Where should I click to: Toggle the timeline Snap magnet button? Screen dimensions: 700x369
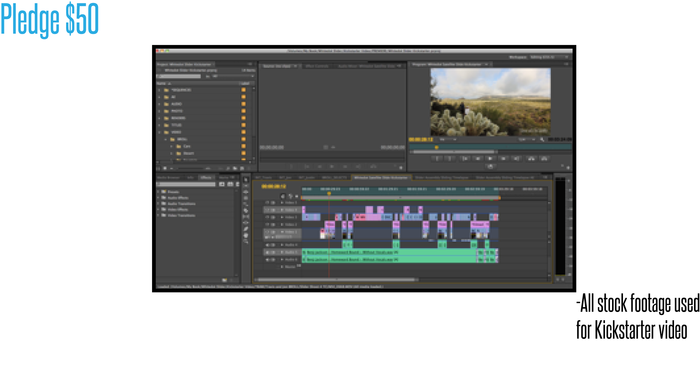[283, 196]
